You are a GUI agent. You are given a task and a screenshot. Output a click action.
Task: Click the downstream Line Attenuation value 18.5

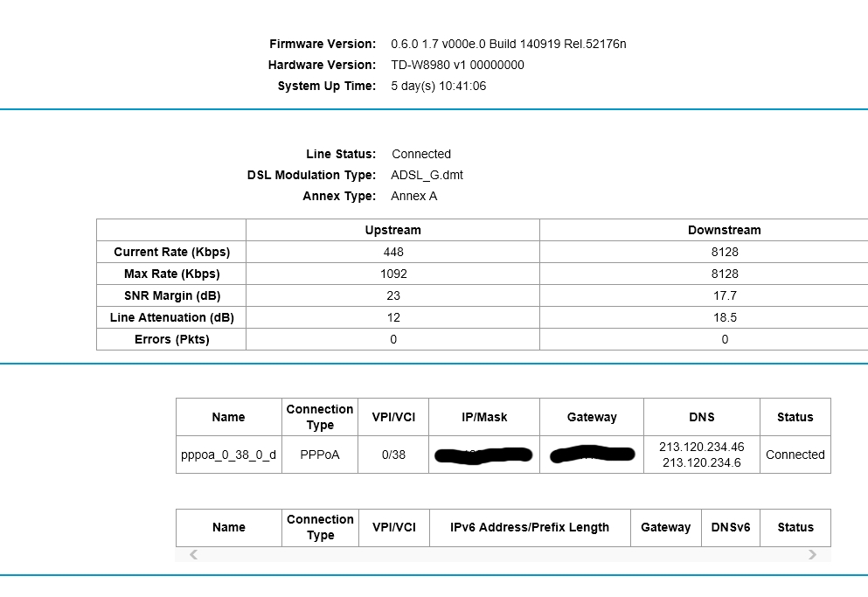[x=724, y=317]
